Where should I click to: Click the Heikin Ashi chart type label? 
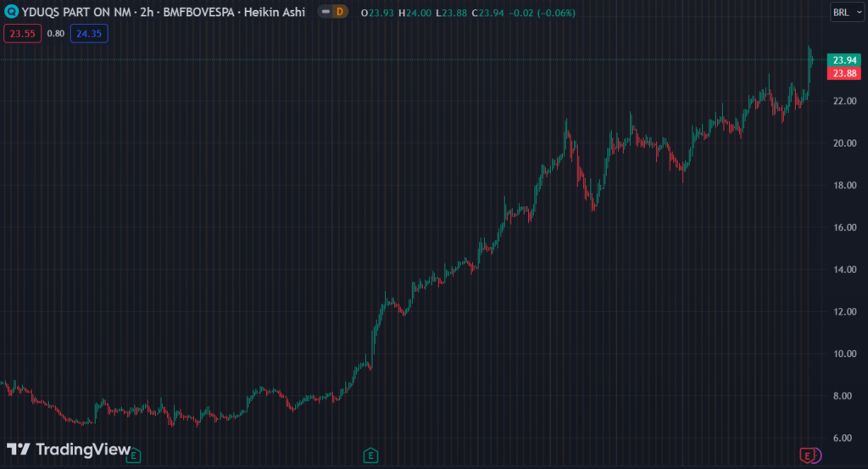[x=275, y=12]
